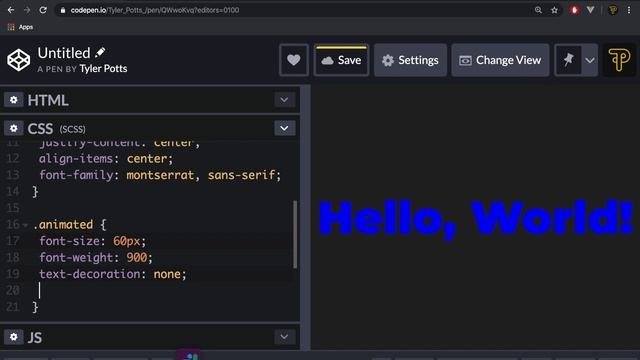This screenshot has height=360, width=640.
Task: Open HTML editor settings gear
Action: point(13,100)
